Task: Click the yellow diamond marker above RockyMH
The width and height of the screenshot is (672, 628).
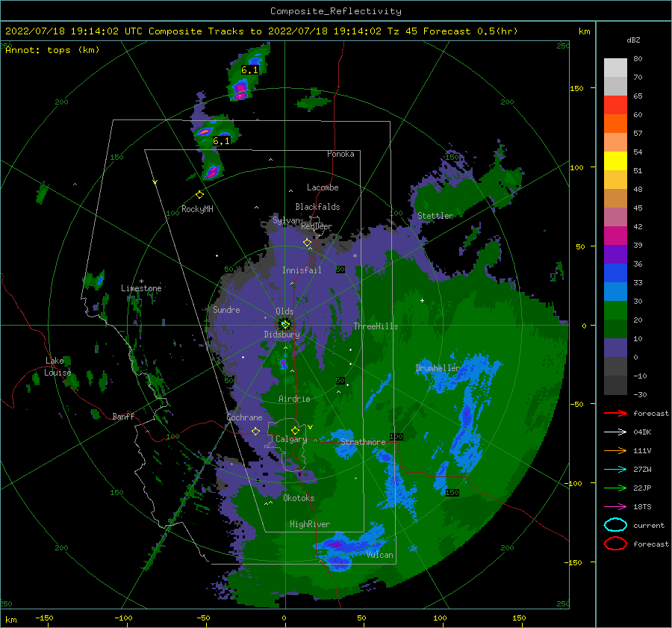Action: [x=199, y=195]
